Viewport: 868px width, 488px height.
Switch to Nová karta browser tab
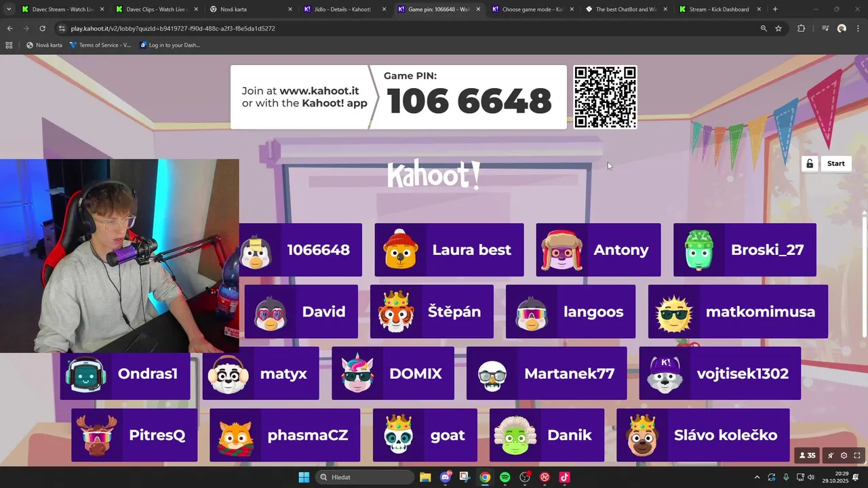250,9
